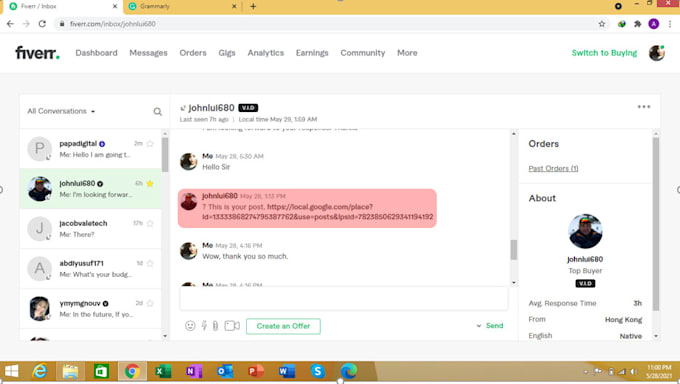This screenshot has width=680, height=384.
Task: Star the jacobvaletech conversation
Action: coord(150,223)
